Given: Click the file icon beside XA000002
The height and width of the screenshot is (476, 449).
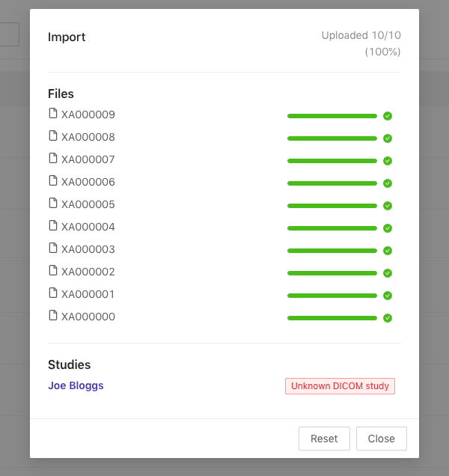Looking at the screenshot, I should tap(53, 270).
